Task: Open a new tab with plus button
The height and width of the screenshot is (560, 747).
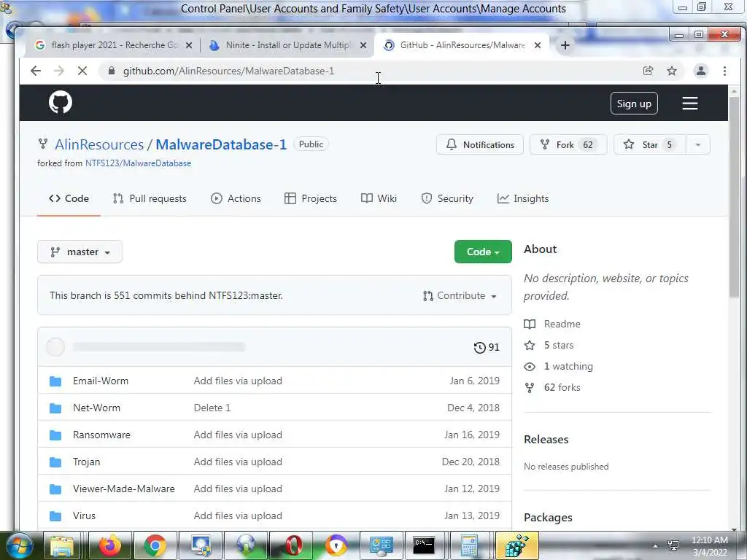Action: pyautogui.click(x=565, y=45)
